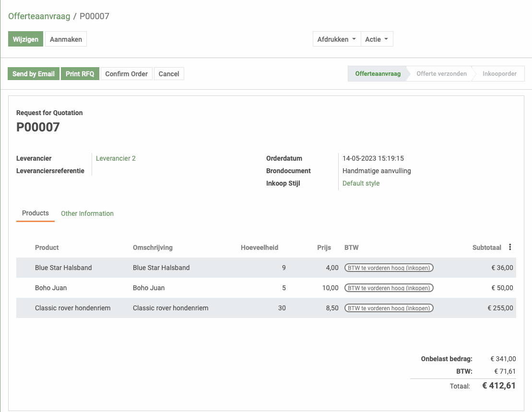This screenshot has height=412, width=532.
Task: Select the Inkooporder status stage
Action: [x=499, y=73]
